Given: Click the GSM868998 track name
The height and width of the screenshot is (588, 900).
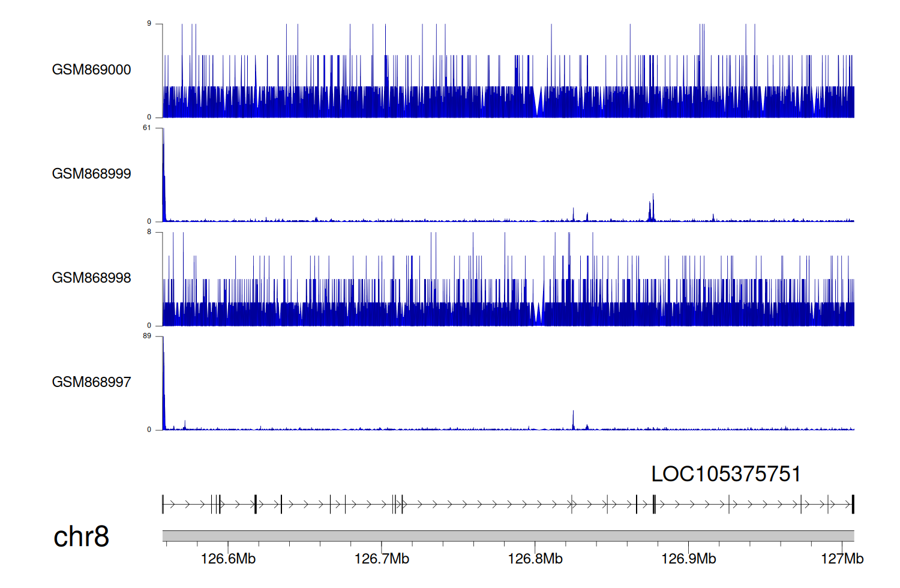Looking at the screenshot, I should click(x=91, y=278).
